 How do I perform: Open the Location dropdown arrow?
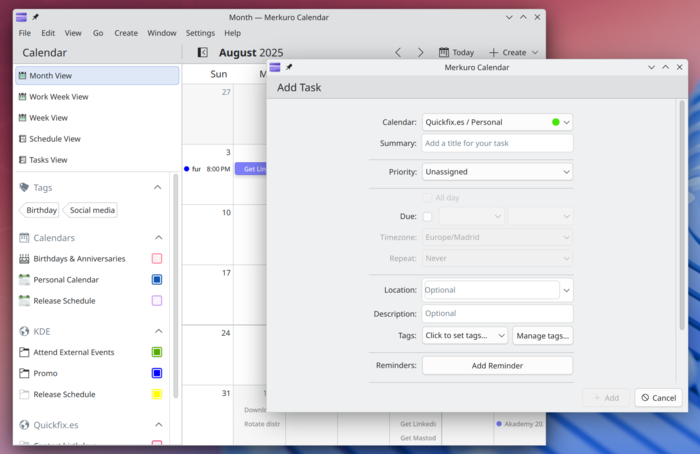567,290
